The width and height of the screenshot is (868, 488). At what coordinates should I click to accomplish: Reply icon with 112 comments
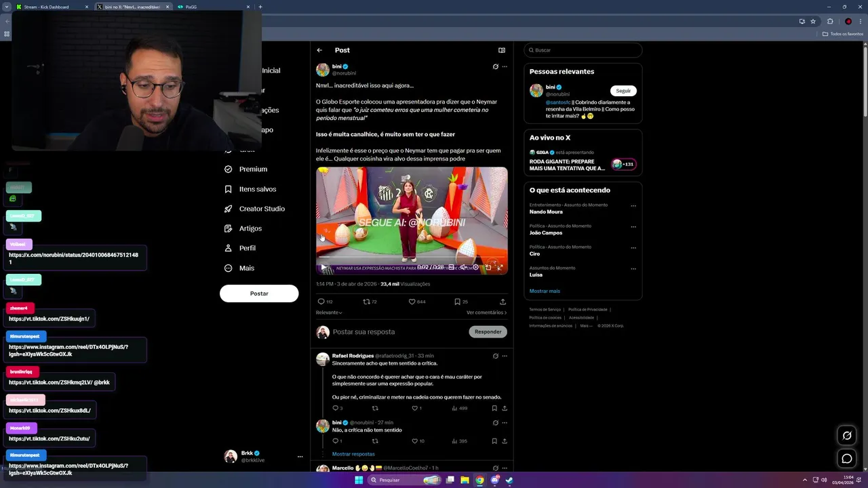pos(325,302)
